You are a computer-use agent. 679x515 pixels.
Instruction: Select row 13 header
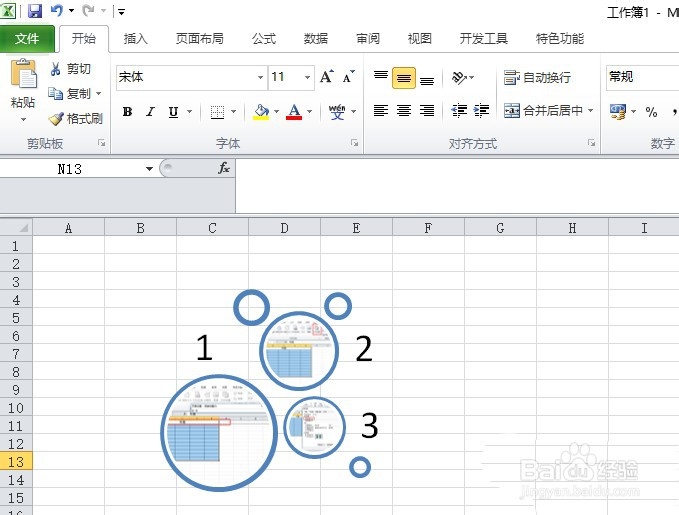(16, 462)
